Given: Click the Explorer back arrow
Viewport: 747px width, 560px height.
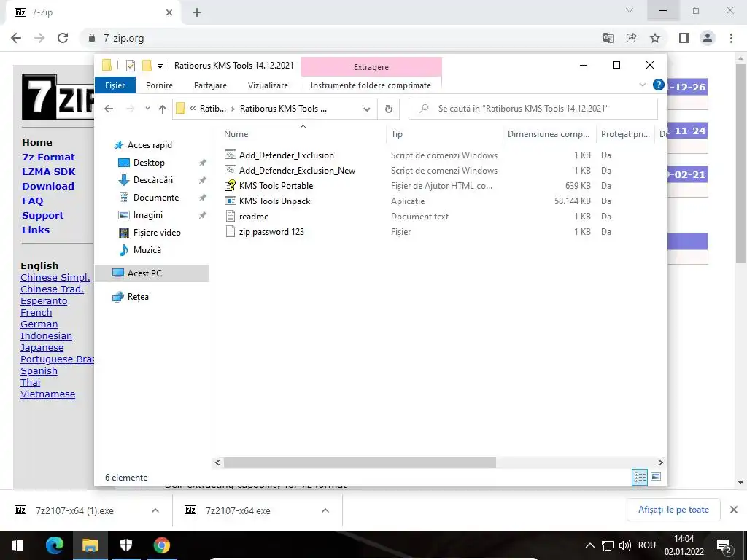Looking at the screenshot, I should tap(109, 109).
